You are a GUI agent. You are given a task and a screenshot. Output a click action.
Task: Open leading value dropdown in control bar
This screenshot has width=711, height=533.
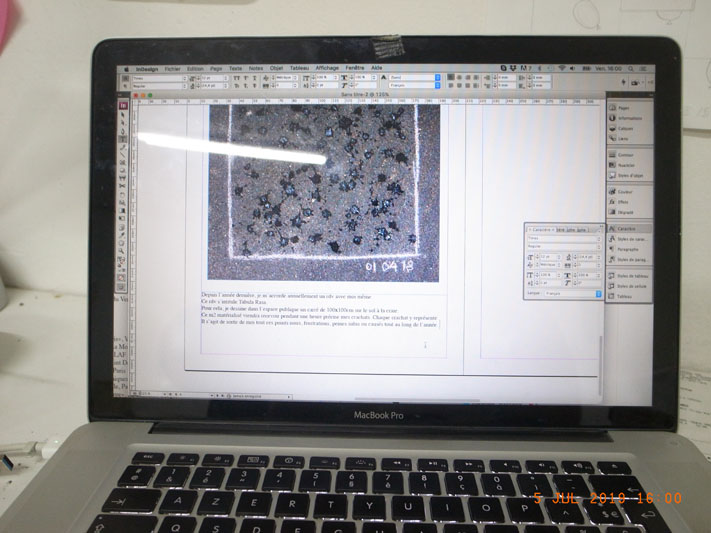(x=215, y=86)
